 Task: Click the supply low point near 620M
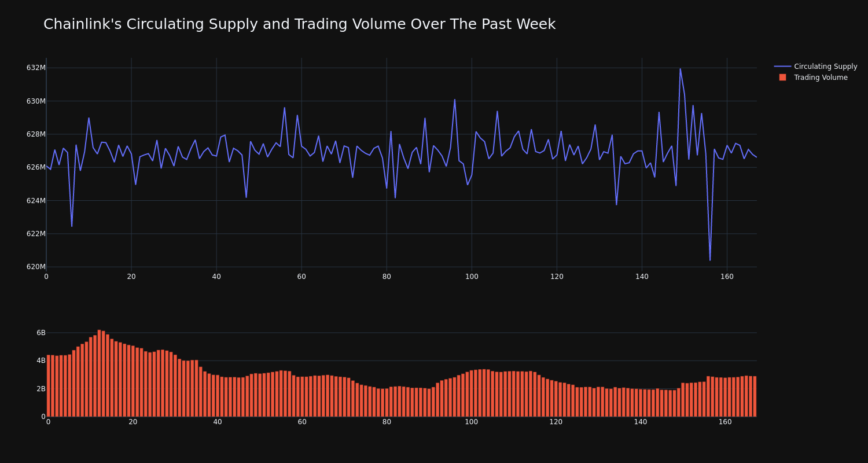click(x=710, y=260)
